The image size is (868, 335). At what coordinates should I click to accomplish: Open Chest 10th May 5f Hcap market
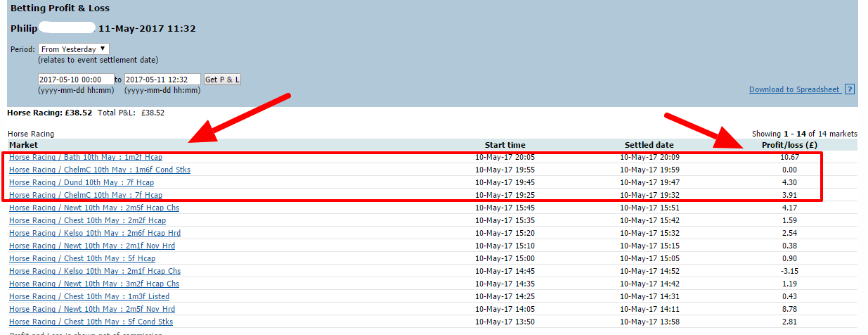[x=82, y=258]
